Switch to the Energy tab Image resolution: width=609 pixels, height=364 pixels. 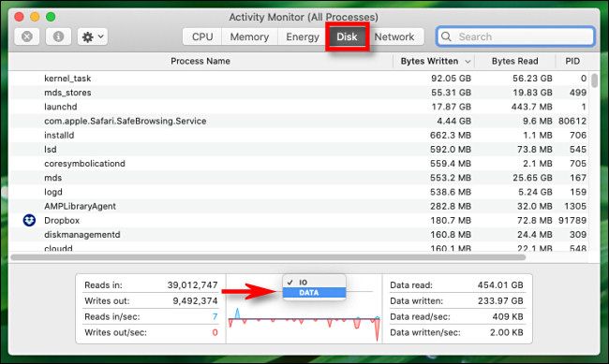point(303,36)
